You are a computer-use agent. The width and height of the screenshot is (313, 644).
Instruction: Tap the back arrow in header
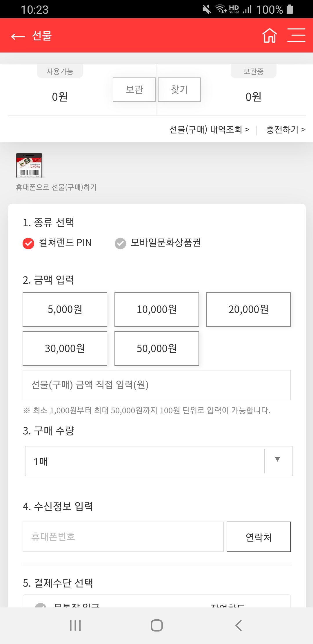18,36
